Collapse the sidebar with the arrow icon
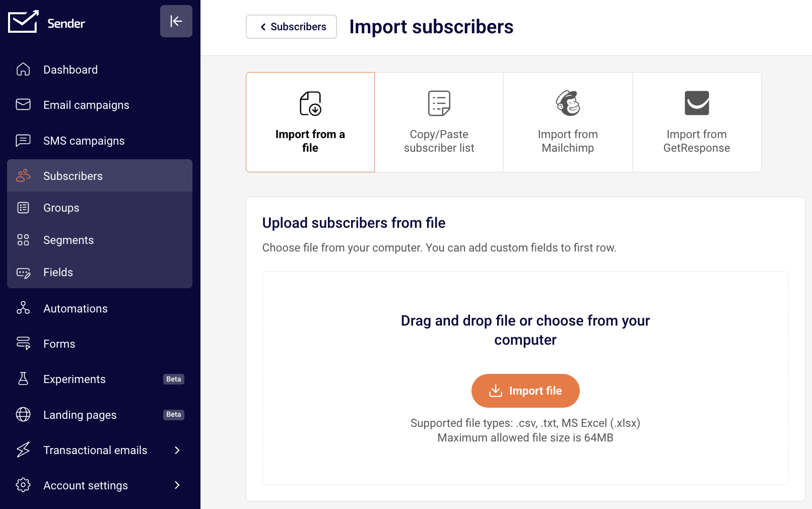The height and width of the screenshot is (509, 812). [176, 21]
